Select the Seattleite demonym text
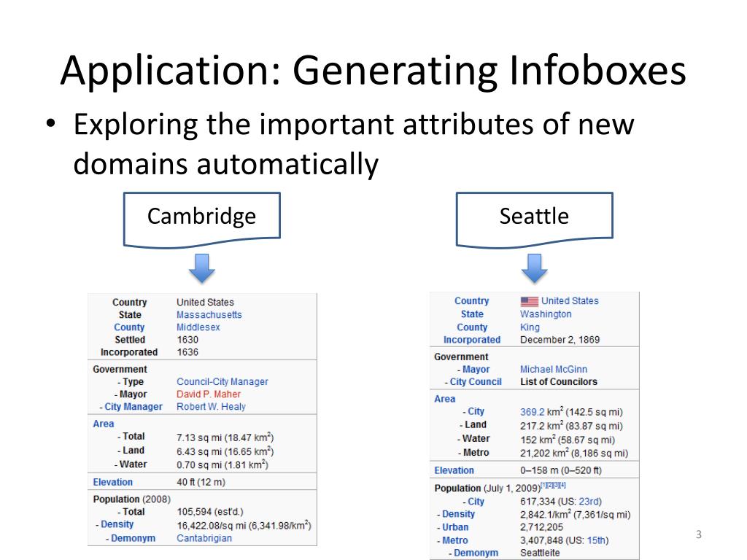The width and height of the screenshot is (747, 560). point(541,553)
